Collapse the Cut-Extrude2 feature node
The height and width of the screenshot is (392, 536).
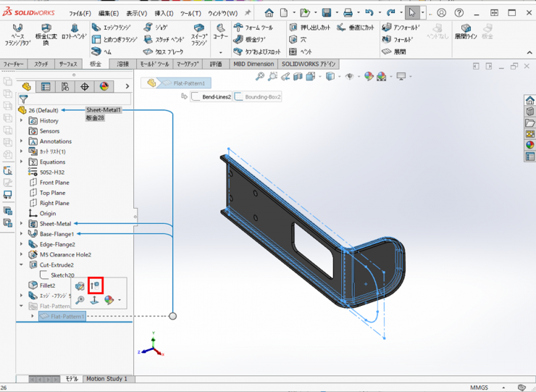22,265
